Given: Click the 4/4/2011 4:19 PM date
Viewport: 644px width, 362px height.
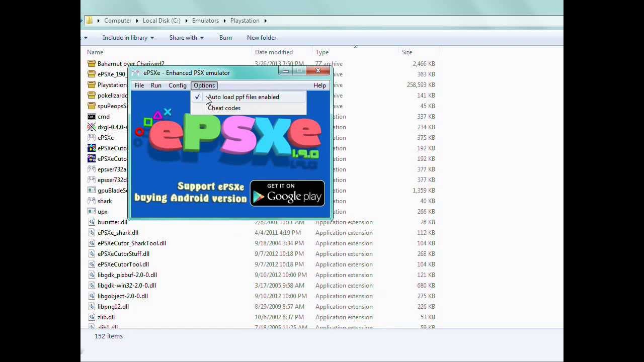Looking at the screenshot, I should click(x=278, y=233).
